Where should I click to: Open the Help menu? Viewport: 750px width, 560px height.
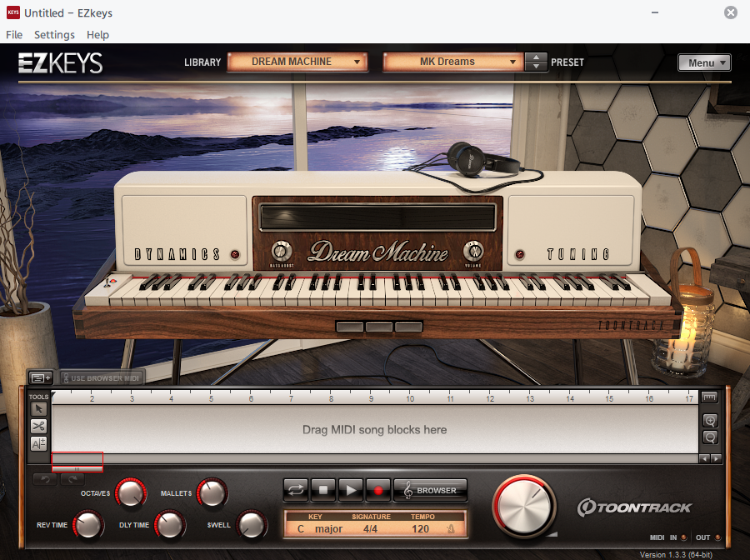click(97, 35)
